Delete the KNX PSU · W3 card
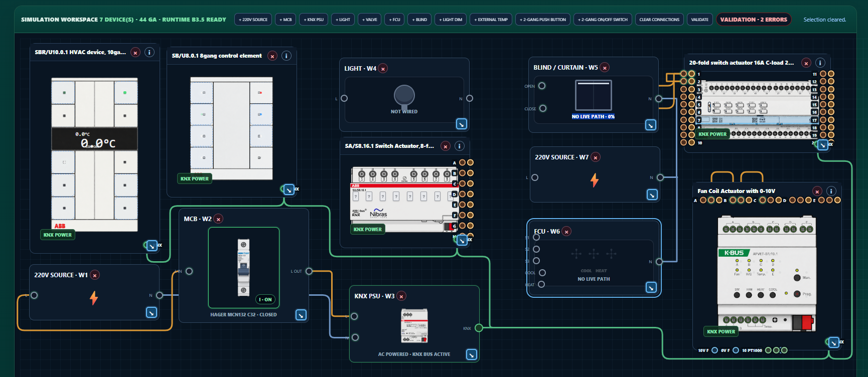The height and width of the screenshot is (377, 868). pyautogui.click(x=401, y=296)
